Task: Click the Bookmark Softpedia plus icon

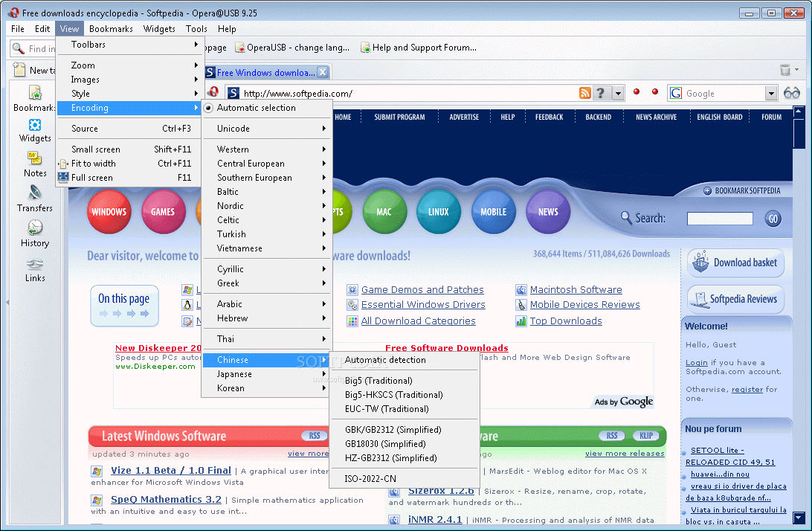Action: point(707,190)
